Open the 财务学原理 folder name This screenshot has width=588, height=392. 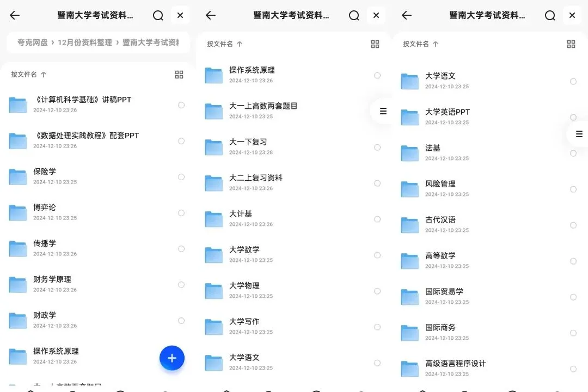[52, 279]
